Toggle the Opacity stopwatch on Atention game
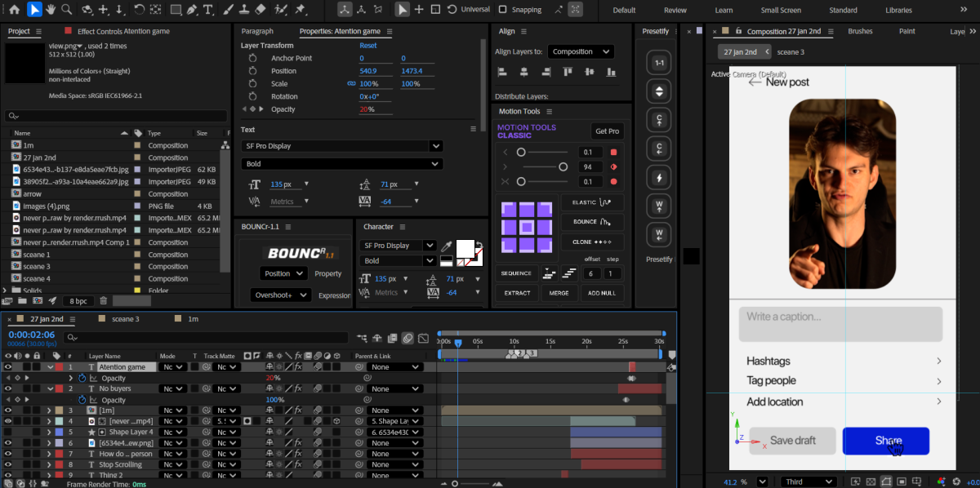The image size is (980, 488). click(x=82, y=379)
